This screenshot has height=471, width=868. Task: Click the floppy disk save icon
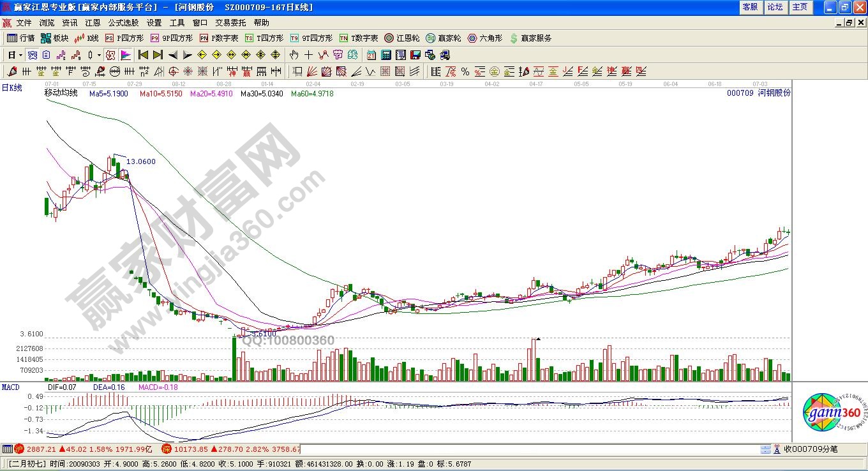(x=415, y=55)
